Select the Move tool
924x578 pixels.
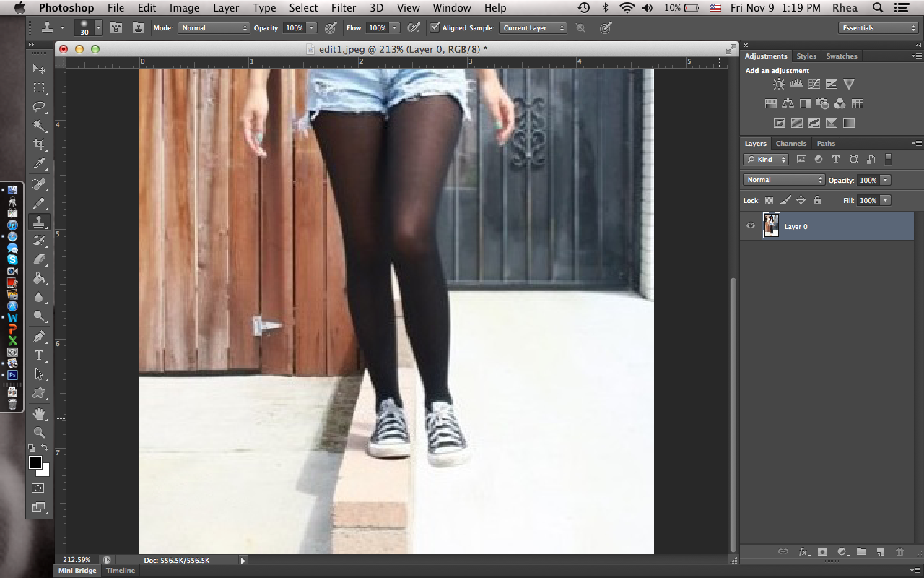click(39, 69)
